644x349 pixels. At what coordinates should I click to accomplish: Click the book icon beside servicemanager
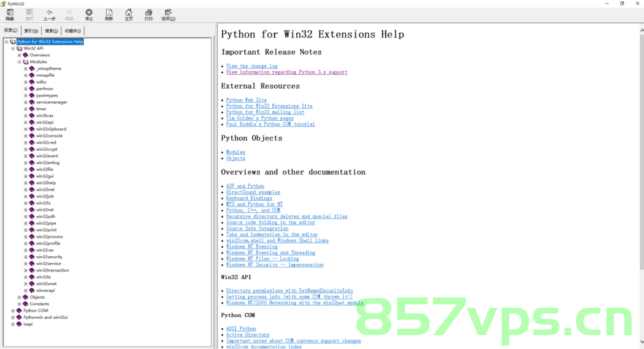coord(31,102)
